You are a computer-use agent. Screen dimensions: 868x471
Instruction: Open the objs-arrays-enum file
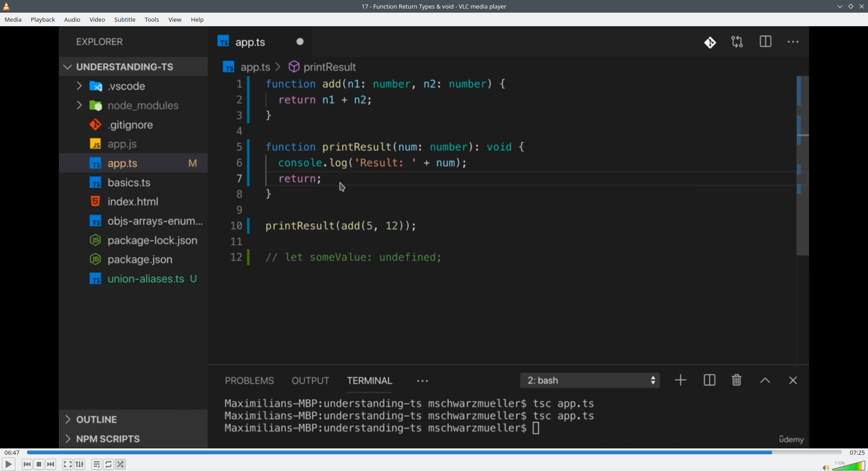click(133, 221)
